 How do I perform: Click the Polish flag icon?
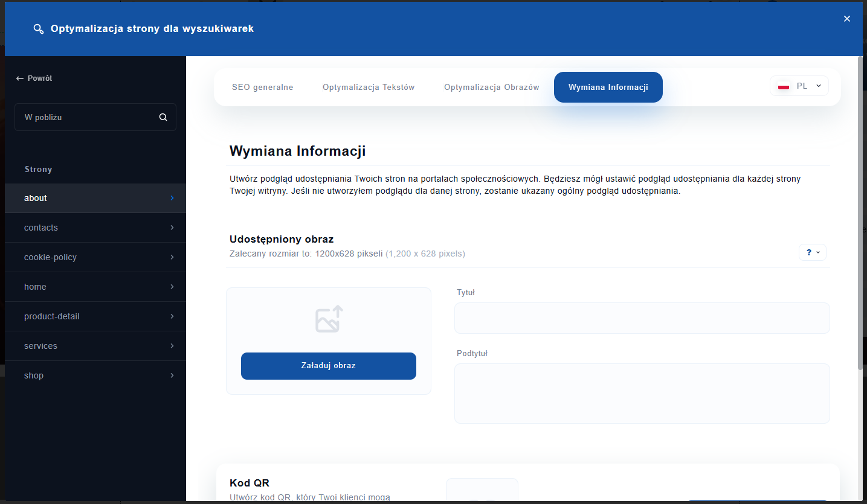pyautogui.click(x=784, y=86)
